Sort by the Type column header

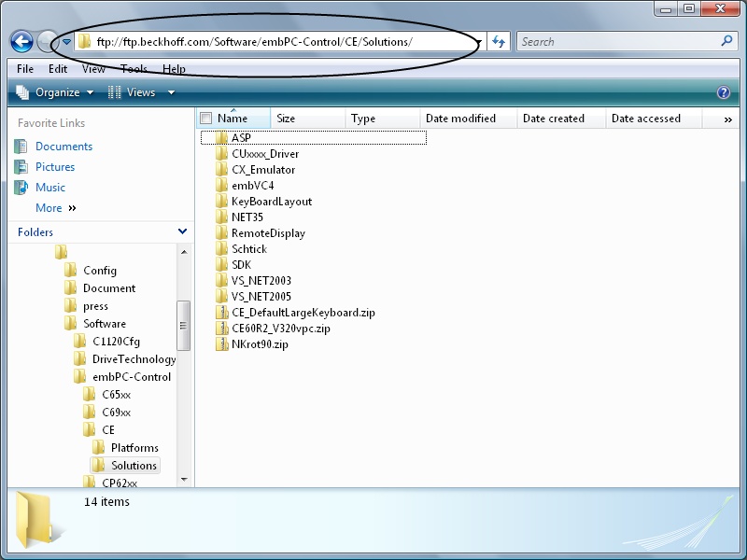pos(383,119)
